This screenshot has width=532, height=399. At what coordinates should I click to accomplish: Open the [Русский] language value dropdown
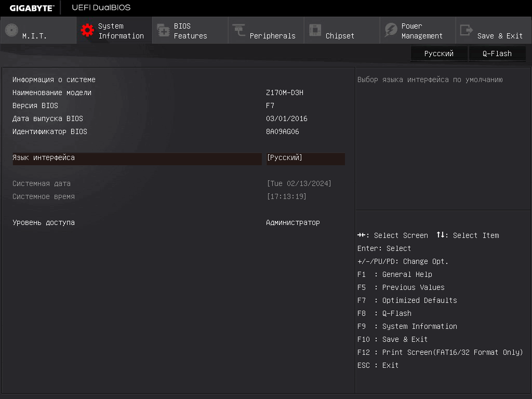point(305,158)
